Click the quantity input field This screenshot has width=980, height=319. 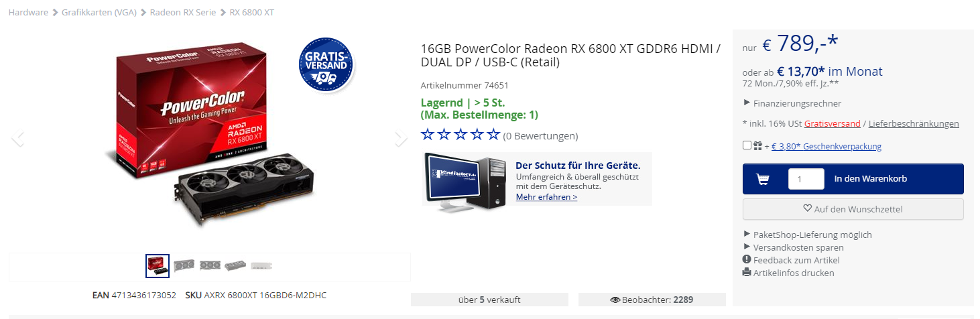pos(806,179)
